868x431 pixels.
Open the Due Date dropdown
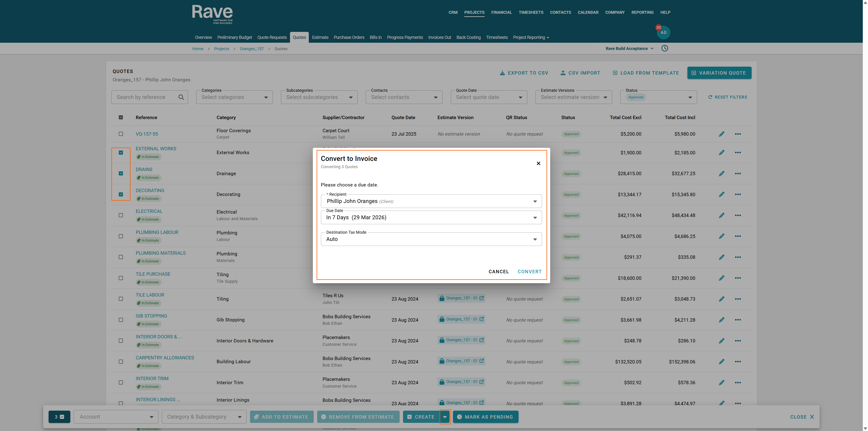[431, 218]
